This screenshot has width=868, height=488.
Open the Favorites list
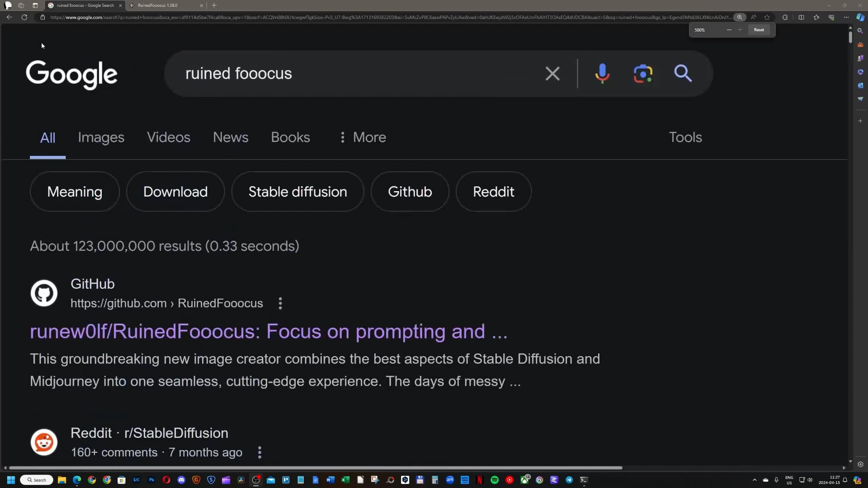coord(816,17)
